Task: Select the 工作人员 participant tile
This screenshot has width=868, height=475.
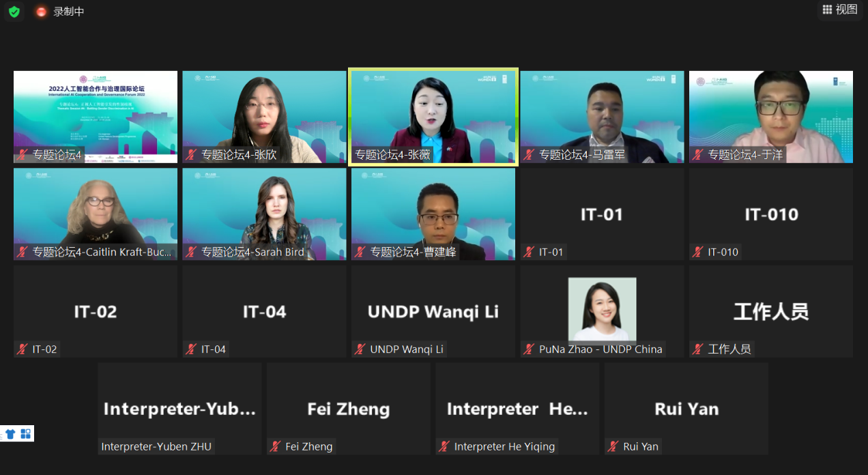Action: pyautogui.click(x=771, y=311)
